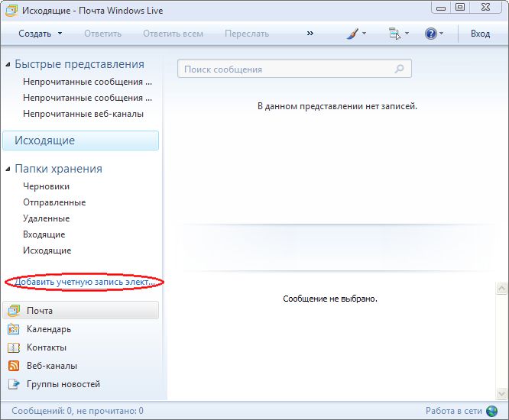Open the dropdown arrow next to Создать
509x420 pixels.
[x=60, y=34]
